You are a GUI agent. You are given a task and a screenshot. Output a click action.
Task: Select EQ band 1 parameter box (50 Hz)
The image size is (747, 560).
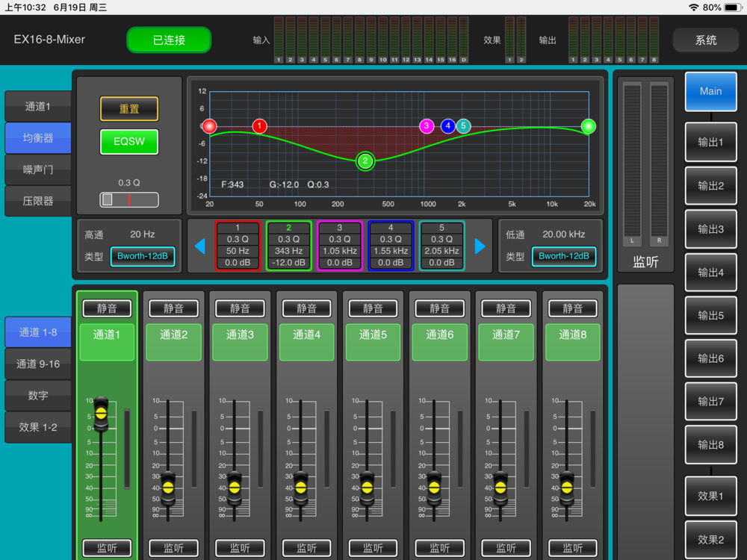click(238, 246)
